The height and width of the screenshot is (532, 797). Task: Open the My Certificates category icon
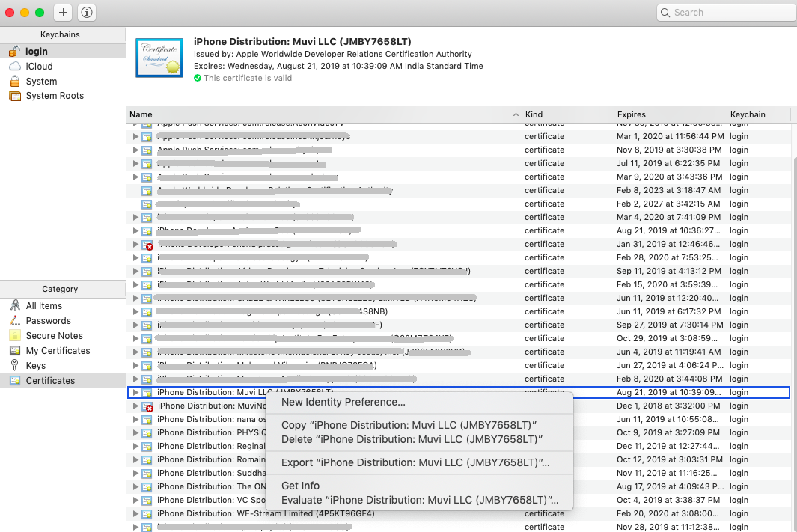coord(15,351)
